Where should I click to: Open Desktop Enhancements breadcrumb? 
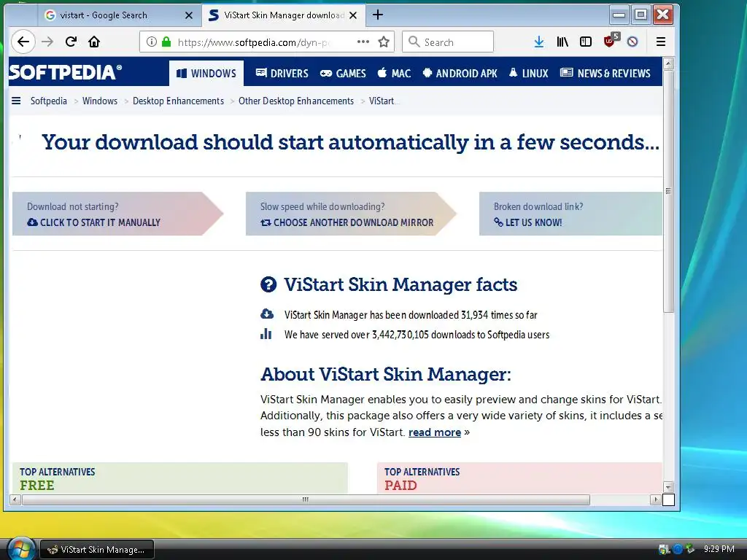pyautogui.click(x=178, y=101)
